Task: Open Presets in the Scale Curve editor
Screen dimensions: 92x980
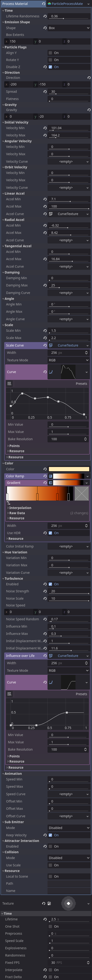Action: point(81,383)
